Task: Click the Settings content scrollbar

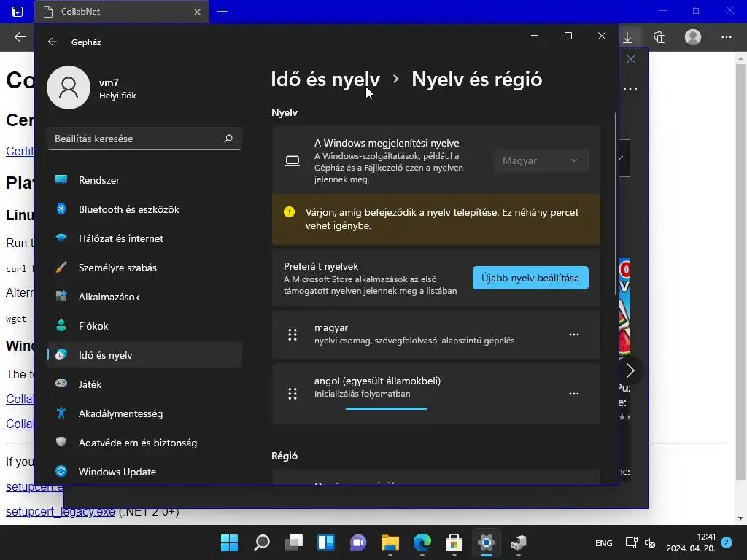Action: click(x=616, y=204)
